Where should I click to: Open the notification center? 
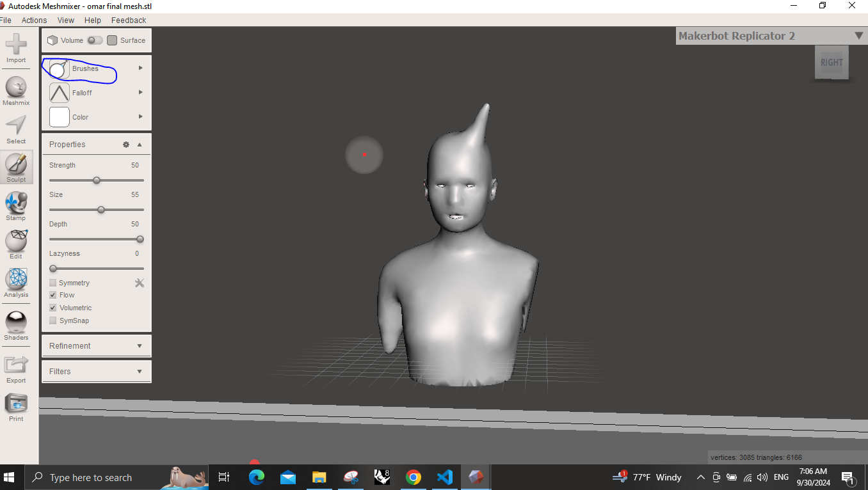point(848,478)
